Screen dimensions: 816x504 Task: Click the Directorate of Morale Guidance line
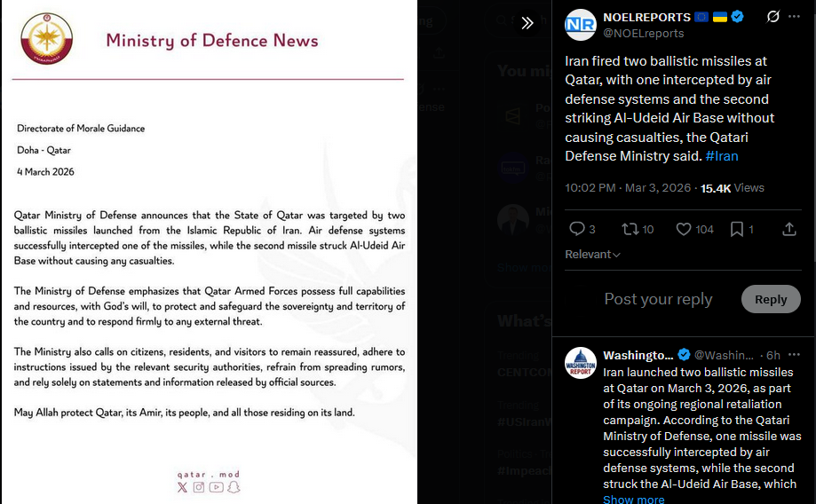click(81, 129)
